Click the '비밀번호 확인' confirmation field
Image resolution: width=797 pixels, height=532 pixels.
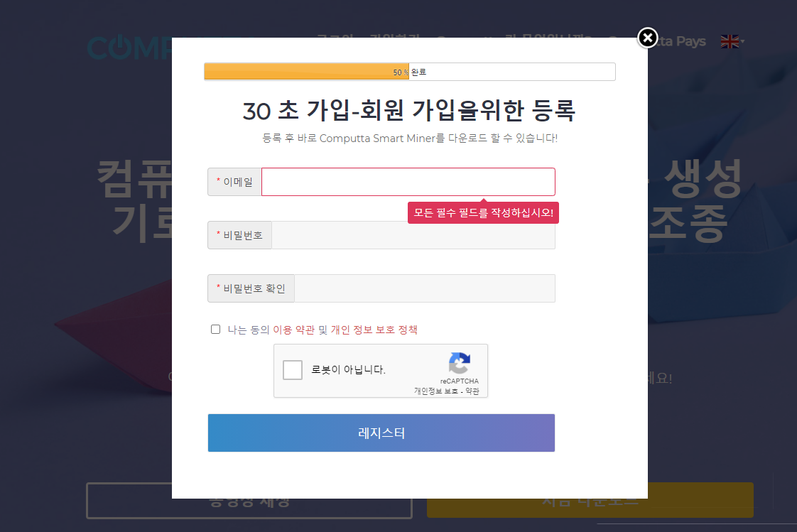pyautogui.click(x=424, y=288)
